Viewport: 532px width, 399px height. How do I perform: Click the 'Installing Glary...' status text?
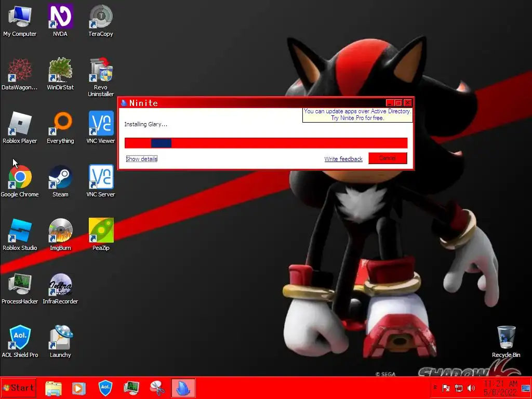point(145,124)
